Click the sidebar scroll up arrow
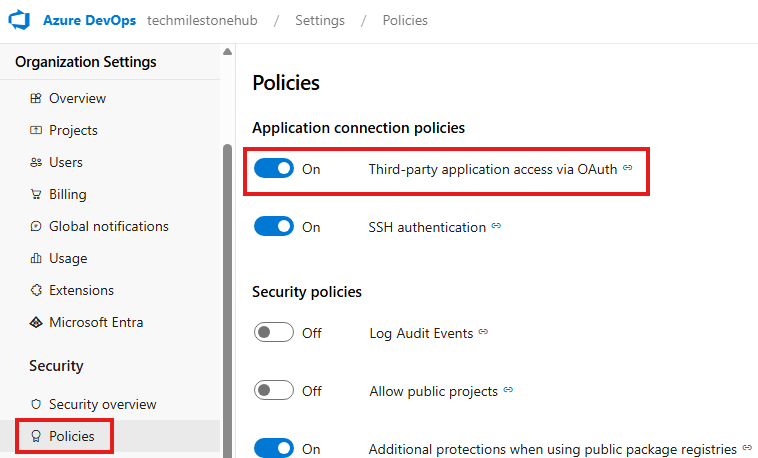The width and height of the screenshot is (758, 458). [x=227, y=52]
